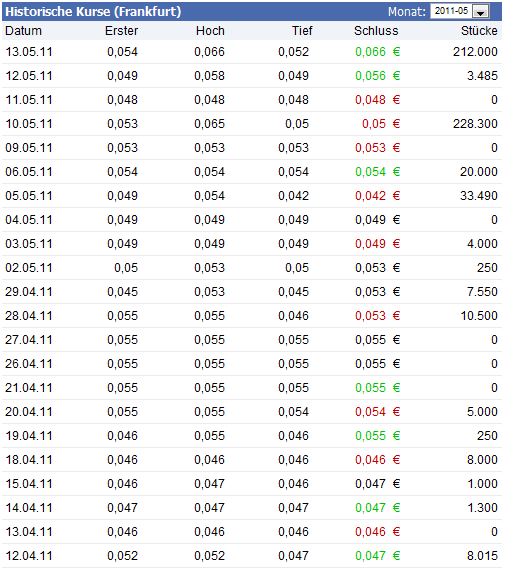This screenshot has width=506, height=569.
Task: Click the 228.300 Stücke volume value
Action: click(475, 124)
